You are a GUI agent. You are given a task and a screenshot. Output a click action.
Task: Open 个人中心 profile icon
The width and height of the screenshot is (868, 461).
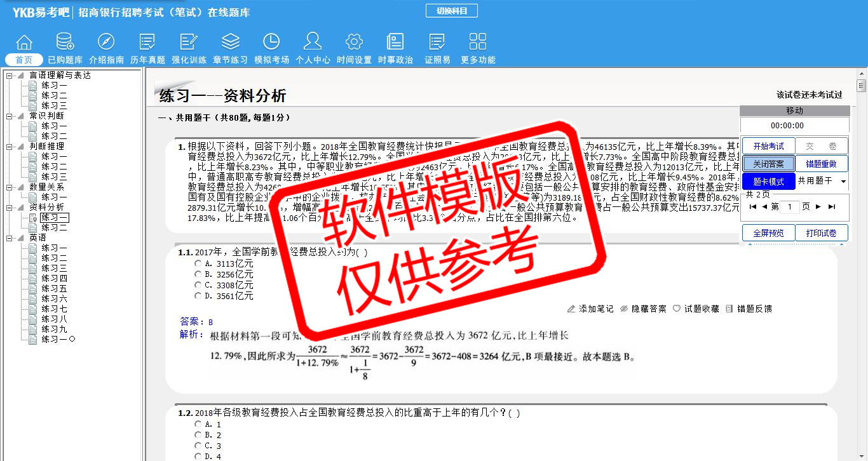[x=313, y=43]
